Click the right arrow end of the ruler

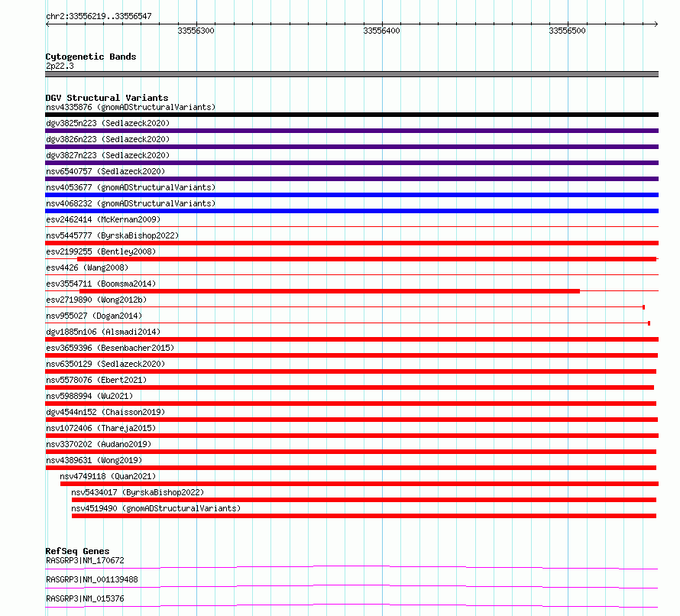pyautogui.click(x=656, y=24)
